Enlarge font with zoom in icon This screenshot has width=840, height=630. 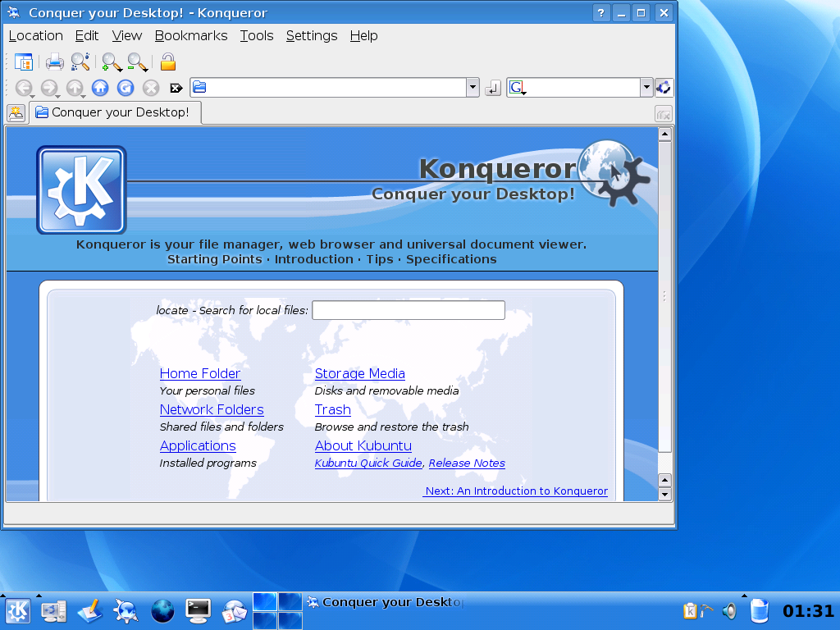coord(112,62)
